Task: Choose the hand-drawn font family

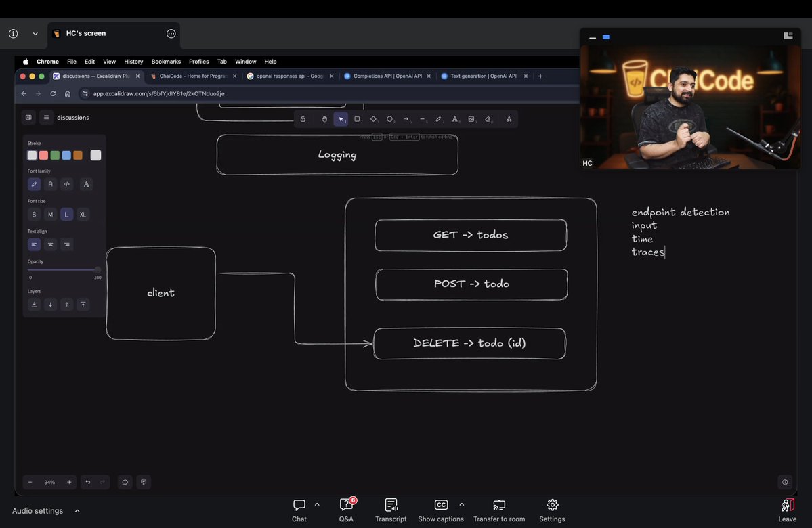Action: coord(34,184)
